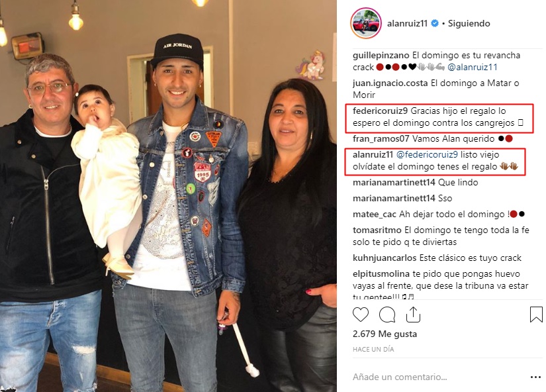This screenshot has width=546, height=392.
Task: Open the juan.ignacio.costa profile
Action: click(390, 83)
